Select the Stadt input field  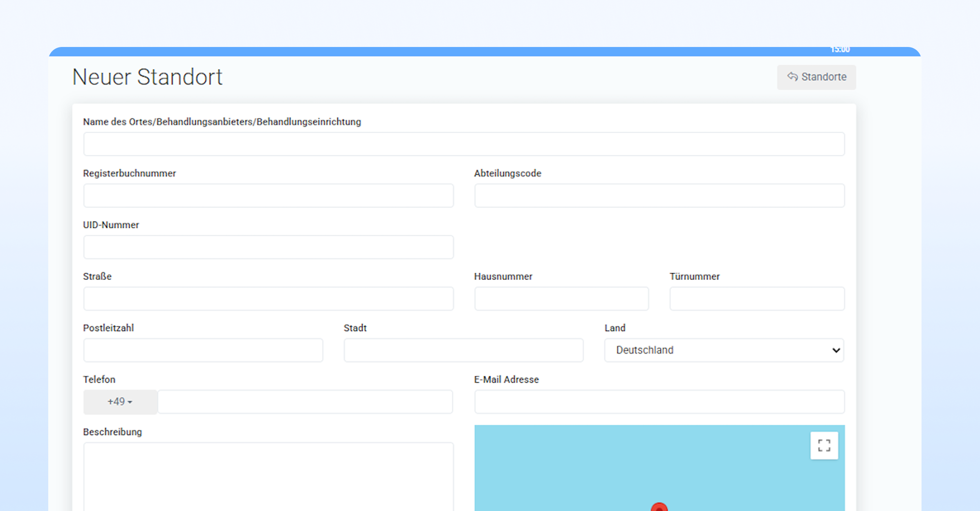tap(463, 350)
